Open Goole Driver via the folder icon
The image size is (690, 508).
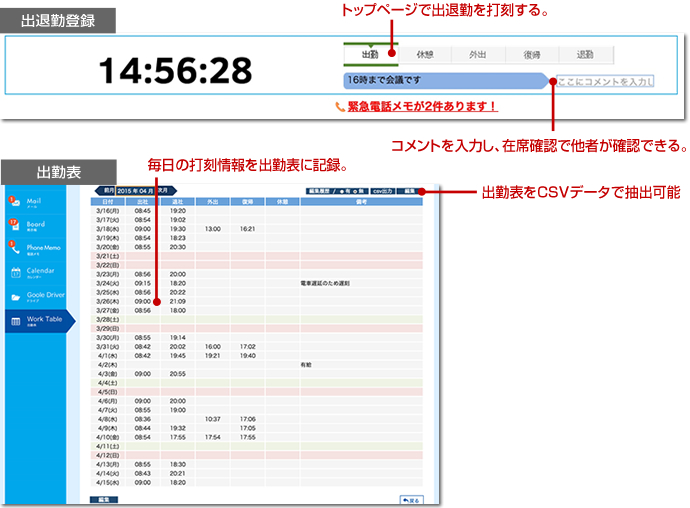tap(15, 297)
